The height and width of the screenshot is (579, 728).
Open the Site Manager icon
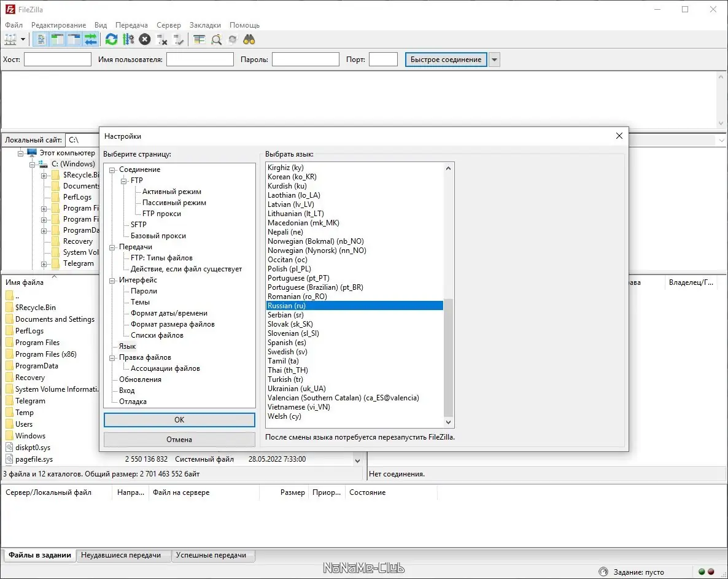click(10, 40)
